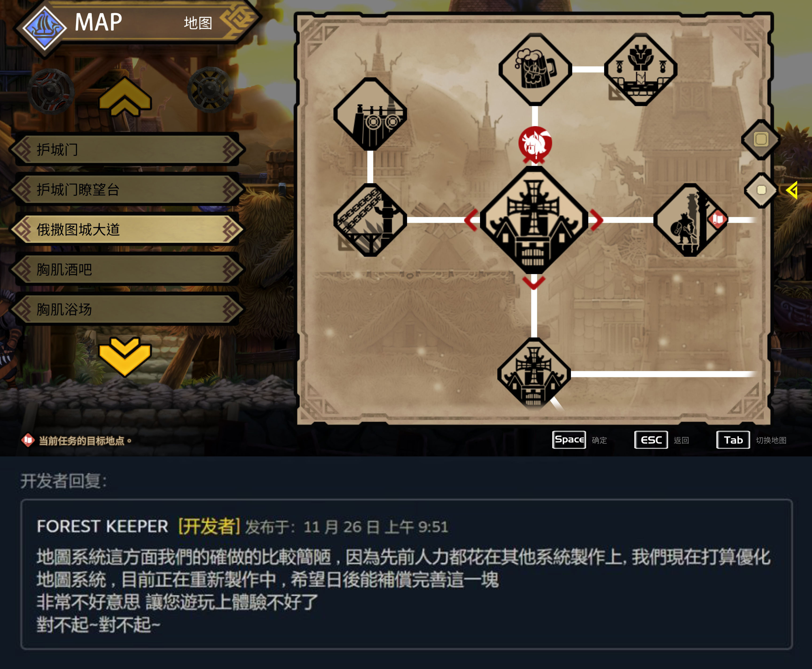Select the chained watchtower map node
The image size is (812, 669).
[370, 220]
